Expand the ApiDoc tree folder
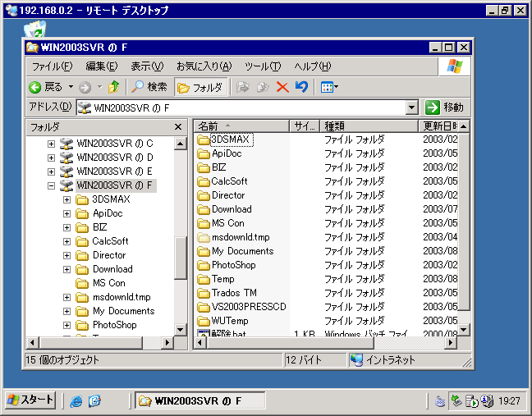This screenshot has width=532, height=416. click(x=66, y=213)
